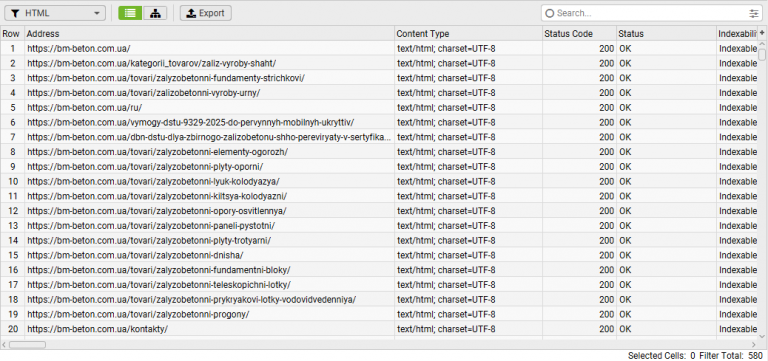768x361 pixels.
Task: Click Status Code 200 in row 15
Action: coord(579,255)
